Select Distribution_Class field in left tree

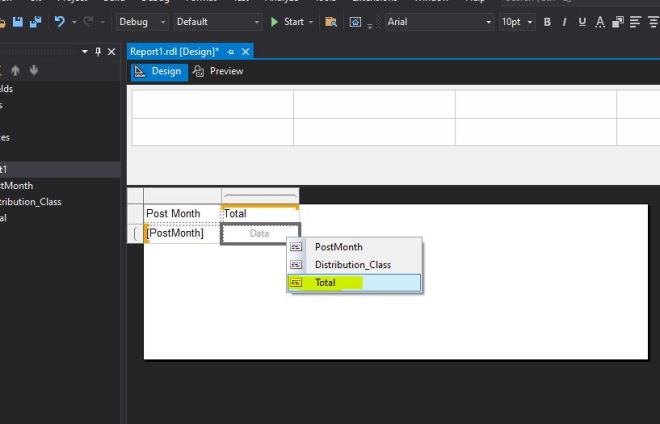point(31,202)
